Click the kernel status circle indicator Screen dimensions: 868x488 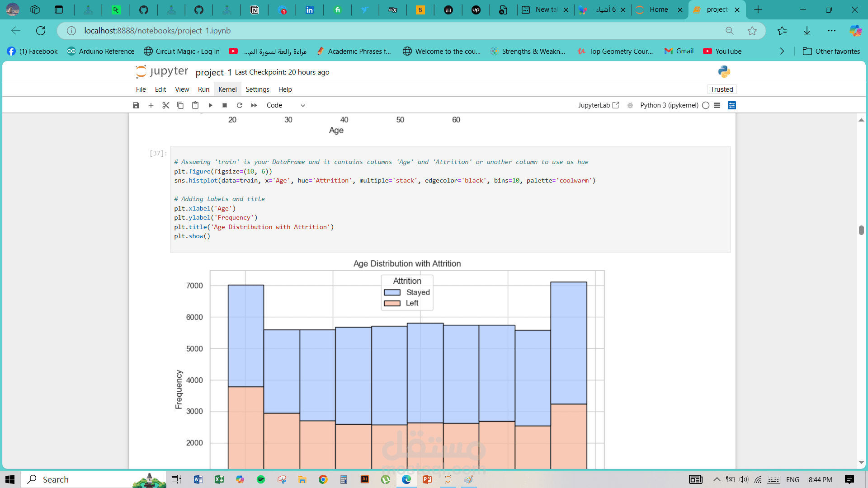tap(706, 105)
